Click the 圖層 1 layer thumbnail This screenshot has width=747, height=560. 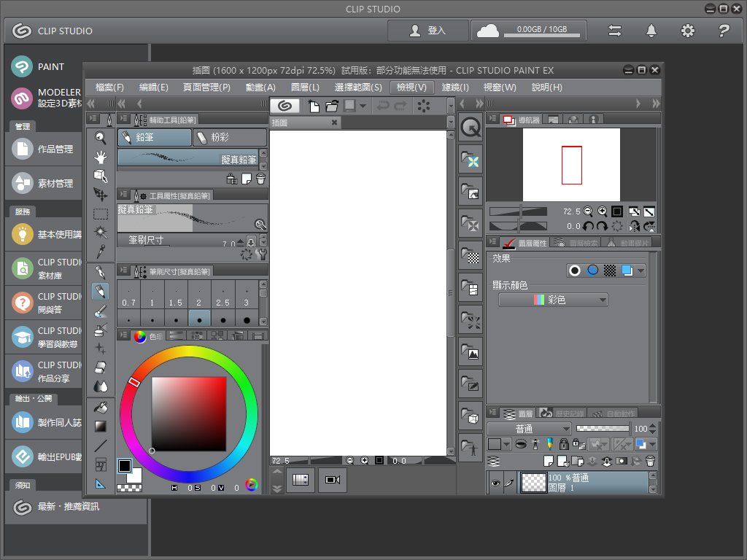(533, 483)
